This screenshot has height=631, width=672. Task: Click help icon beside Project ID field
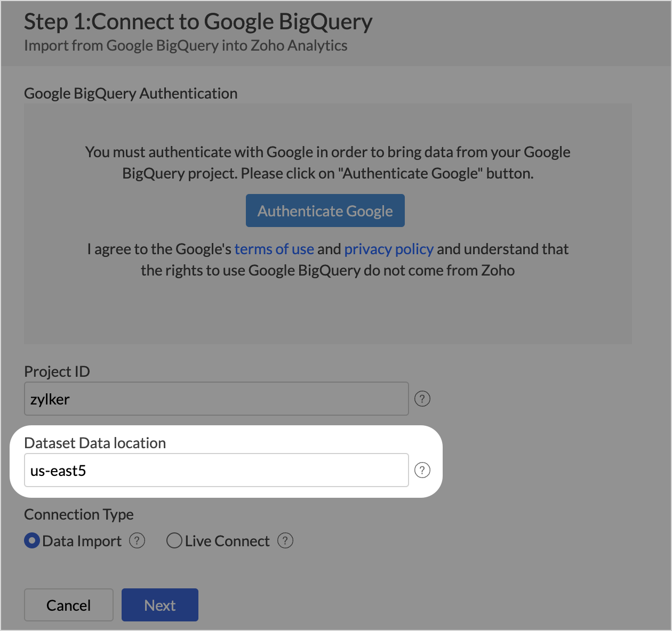pos(422,399)
